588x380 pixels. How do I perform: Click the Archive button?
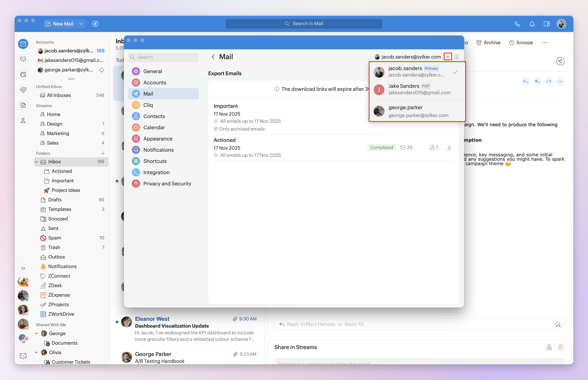(x=488, y=43)
